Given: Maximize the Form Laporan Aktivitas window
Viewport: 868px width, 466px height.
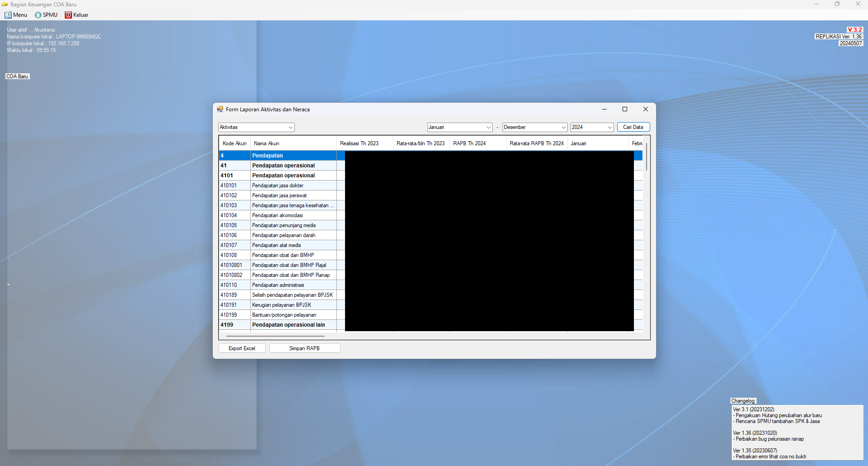Looking at the screenshot, I should [x=625, y=109].
